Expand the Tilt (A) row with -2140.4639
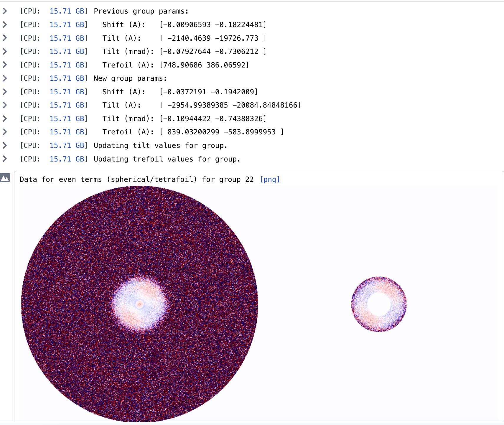This screenshot has width=504, height=425. point(5,38)
